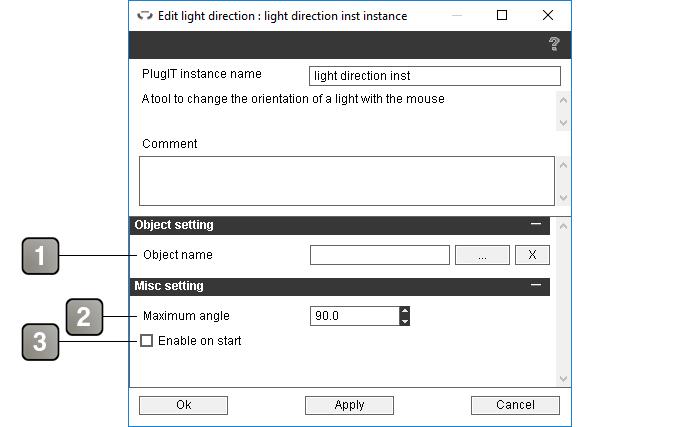
Task: Click the Ok button
Action: click(183, 405)
